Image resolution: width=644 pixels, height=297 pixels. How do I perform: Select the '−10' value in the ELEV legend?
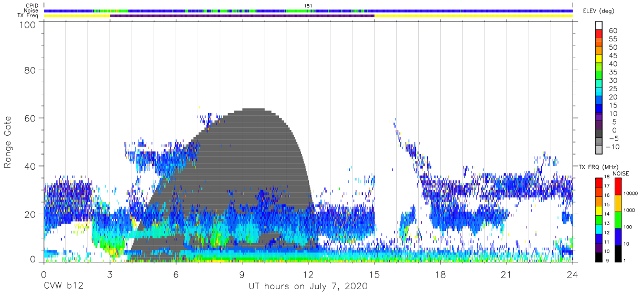pos(613,147)
